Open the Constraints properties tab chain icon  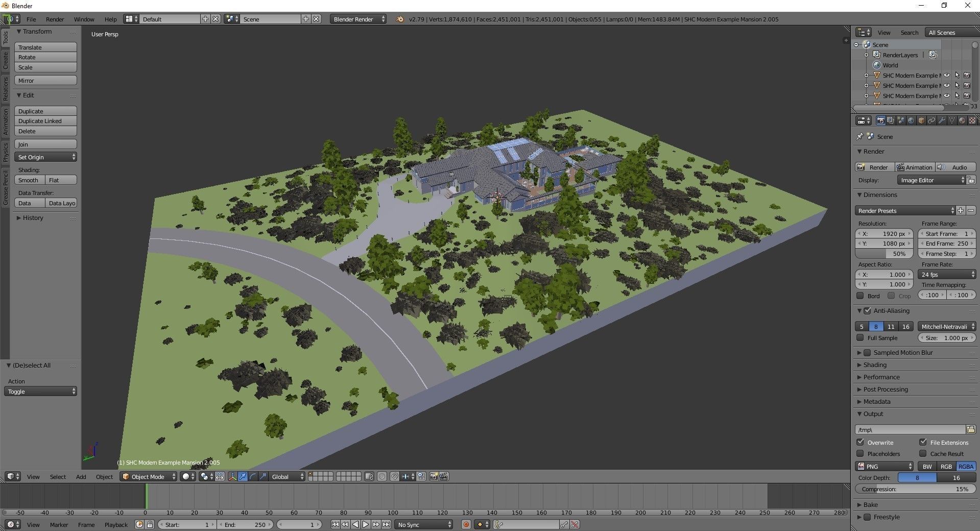(931, 120)
